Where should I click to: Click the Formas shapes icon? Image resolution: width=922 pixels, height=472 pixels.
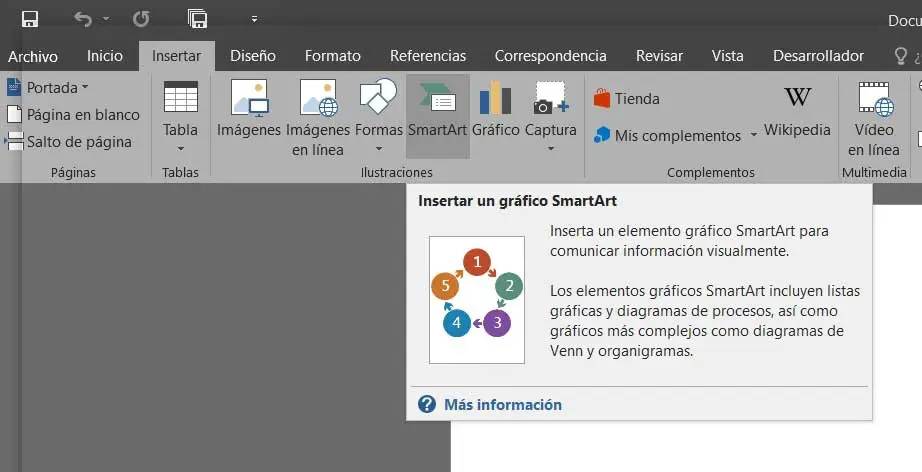[x=379, y=96]
